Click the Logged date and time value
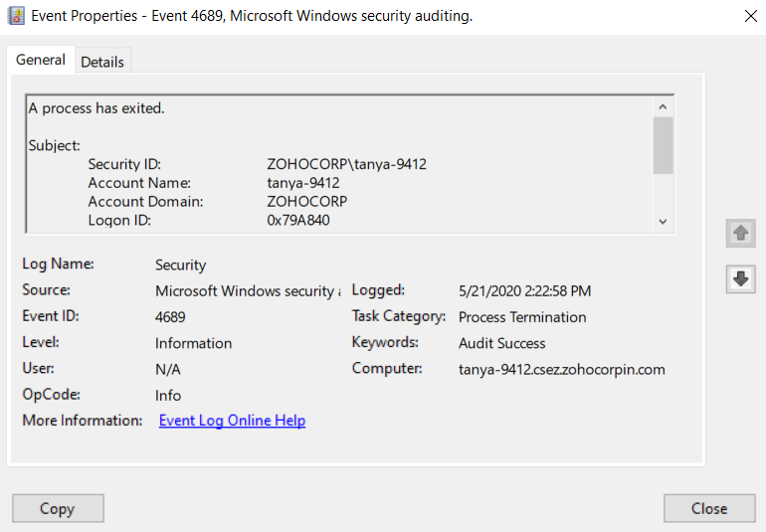 [524, 291]
